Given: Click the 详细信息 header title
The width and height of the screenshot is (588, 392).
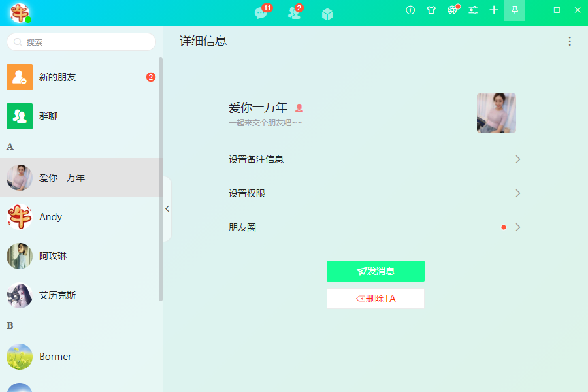Looking at the screenshot, I should point(203,41).
